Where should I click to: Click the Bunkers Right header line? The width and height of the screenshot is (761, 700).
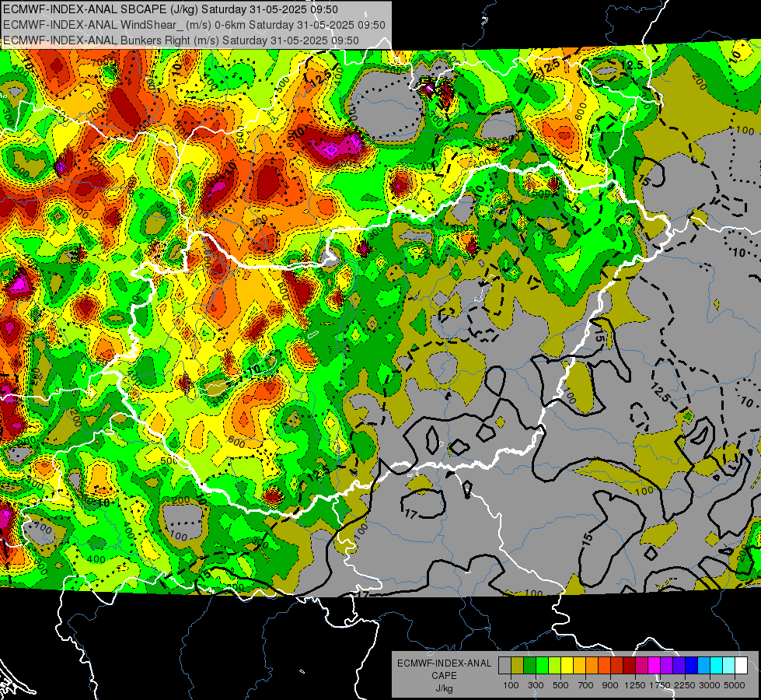pyautogui.click(x=181, y=40)
